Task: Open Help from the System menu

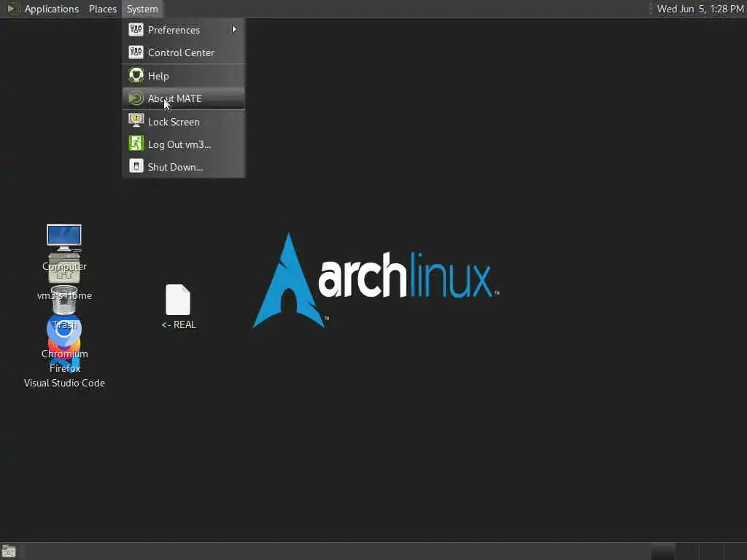Action: (x=183, y=76)
